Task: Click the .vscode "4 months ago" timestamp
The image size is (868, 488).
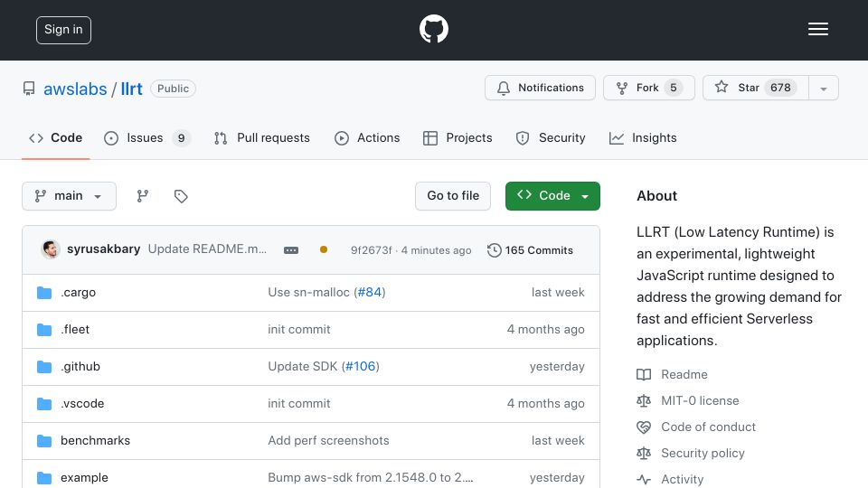Action: (x=545, y=403)
